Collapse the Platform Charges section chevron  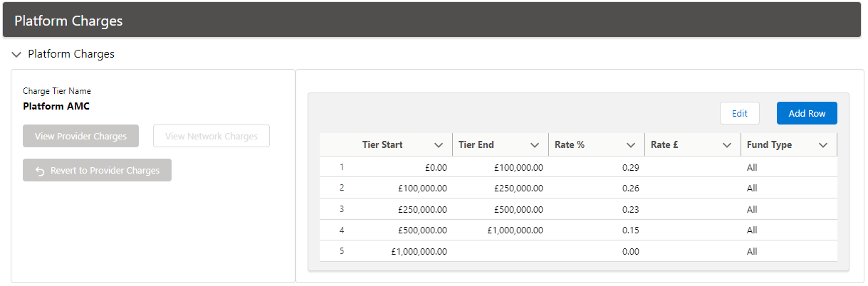16,54
